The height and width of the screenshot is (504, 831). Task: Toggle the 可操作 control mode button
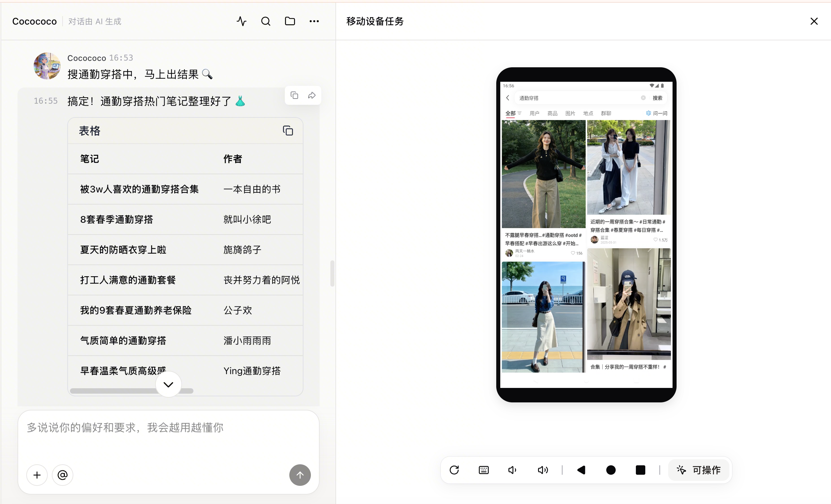point(698,470)
